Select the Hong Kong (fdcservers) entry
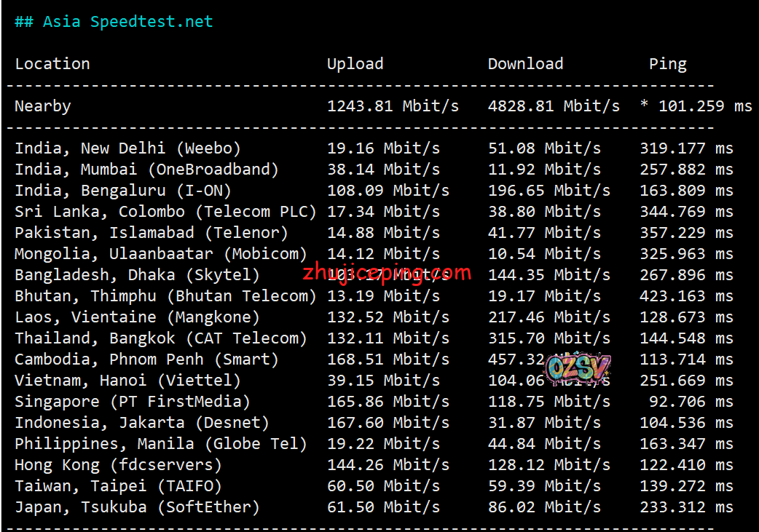This screenshot has width=759, height=532. pos(118,465)
